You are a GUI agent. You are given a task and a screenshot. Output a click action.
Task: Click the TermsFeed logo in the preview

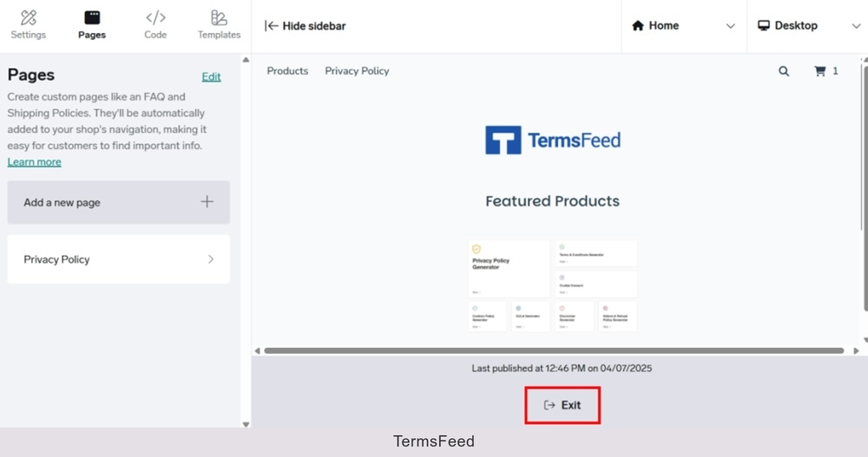[552, 140]
